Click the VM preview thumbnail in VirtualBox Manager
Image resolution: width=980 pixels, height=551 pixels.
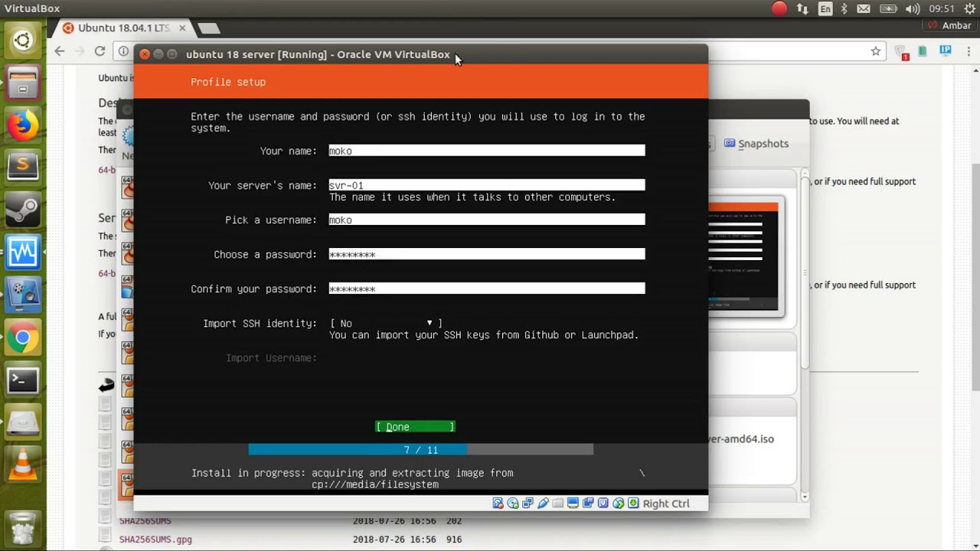tap(743, 256)
